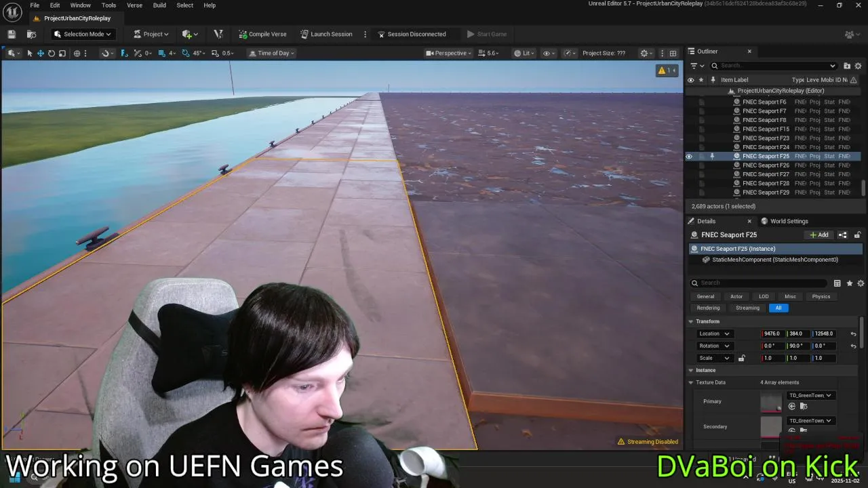The height and width of the screenshot is (488, 868).
Task: Activate the Rotate tool
Action: [x=51, y=53]
